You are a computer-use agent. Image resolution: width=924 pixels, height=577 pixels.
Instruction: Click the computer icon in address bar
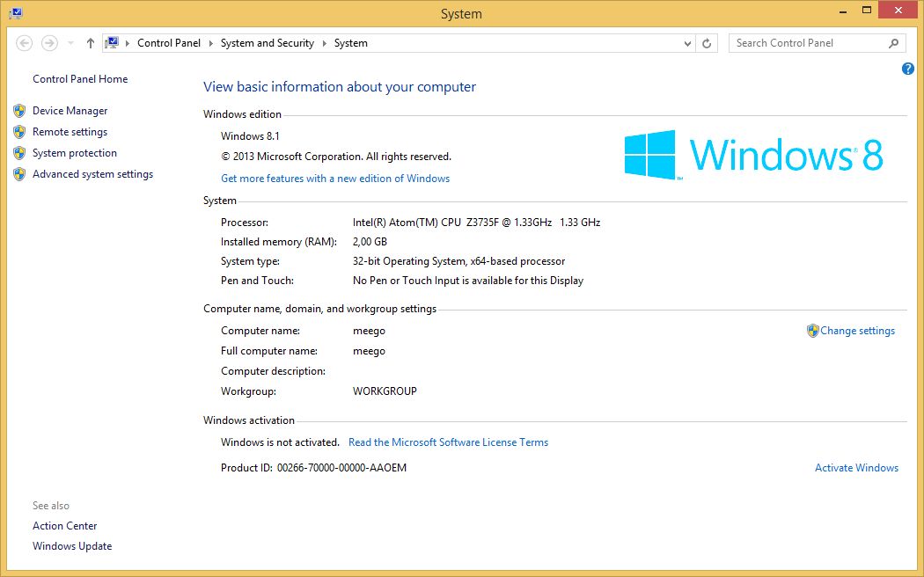(112, 43)
